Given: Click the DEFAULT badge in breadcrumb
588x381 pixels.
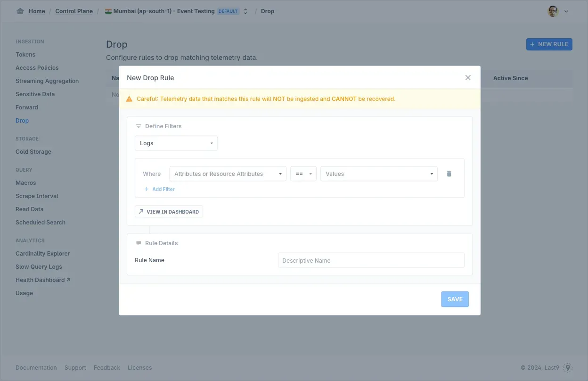Looking at the screenshot, I should 228,11.
